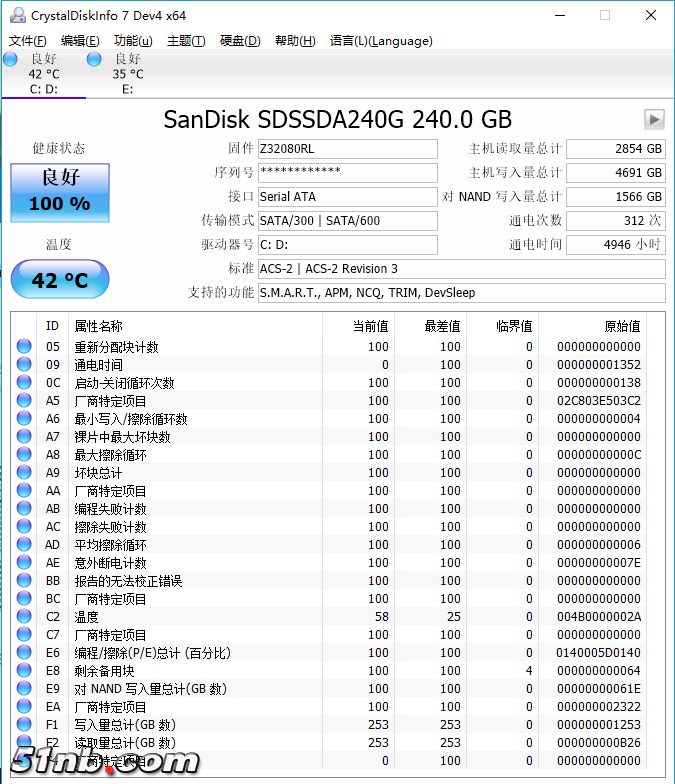This screenshot has height=784, width=675.
Task: Open the 帮助(H) menu
Action: [295, 41]
